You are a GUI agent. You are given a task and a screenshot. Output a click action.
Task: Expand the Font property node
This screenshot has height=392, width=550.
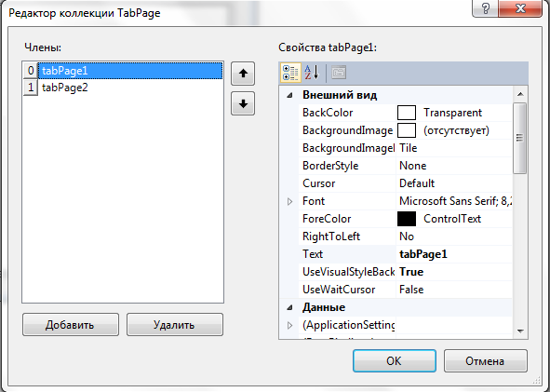pyautogui.click(x=289, y=201)
